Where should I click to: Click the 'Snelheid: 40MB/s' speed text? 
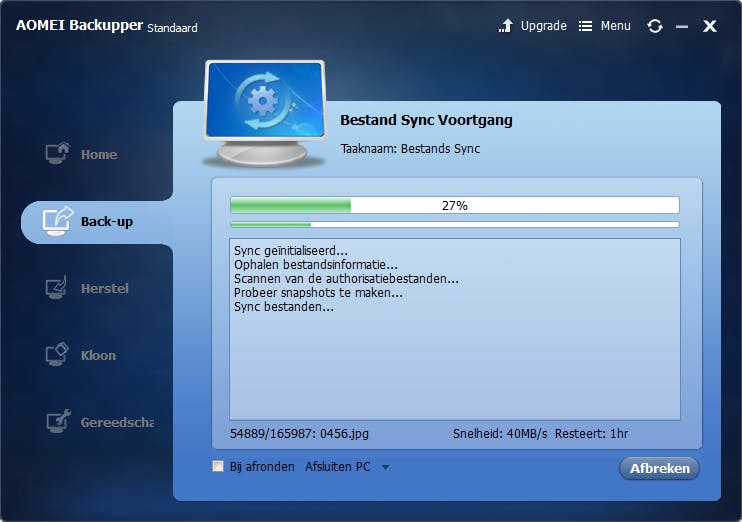pos(500,434)
